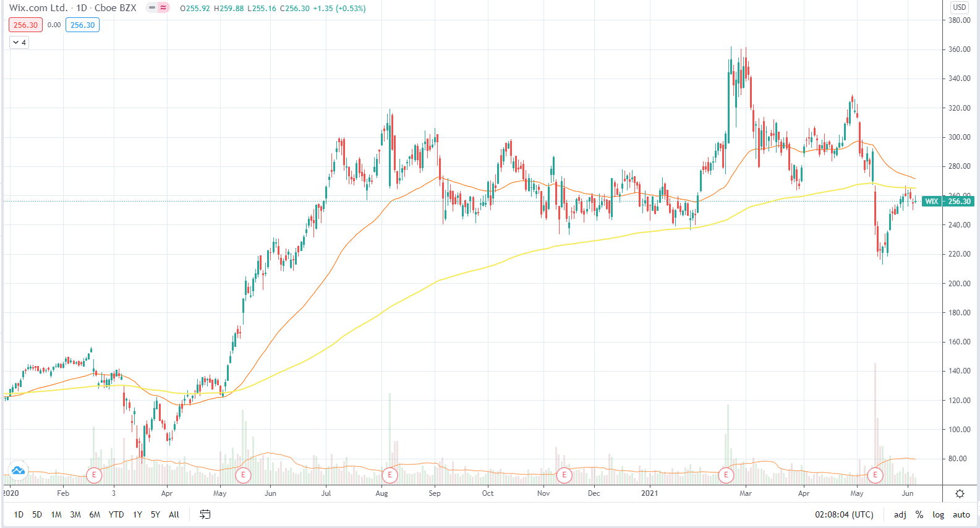Image resolution: width=980 pixels, height=528 pixels.
Task: Open the 02:08:04 (UTC) timezone menu
Action: (843, 514)
